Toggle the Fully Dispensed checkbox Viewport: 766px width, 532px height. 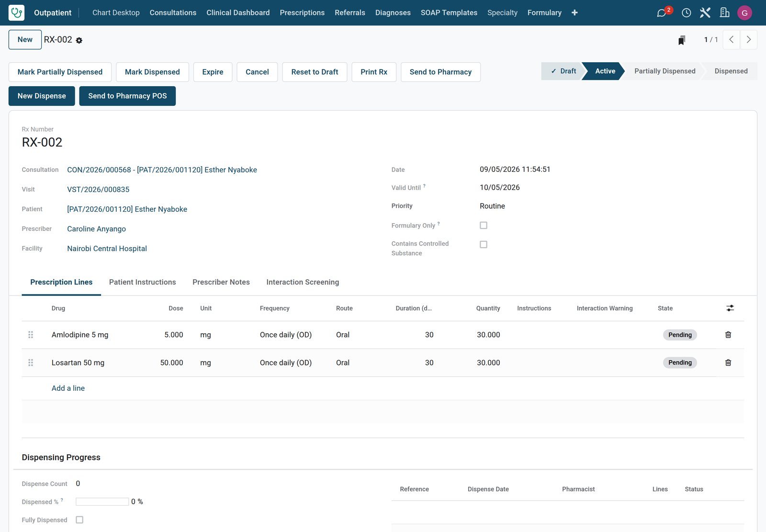point(79,520)
